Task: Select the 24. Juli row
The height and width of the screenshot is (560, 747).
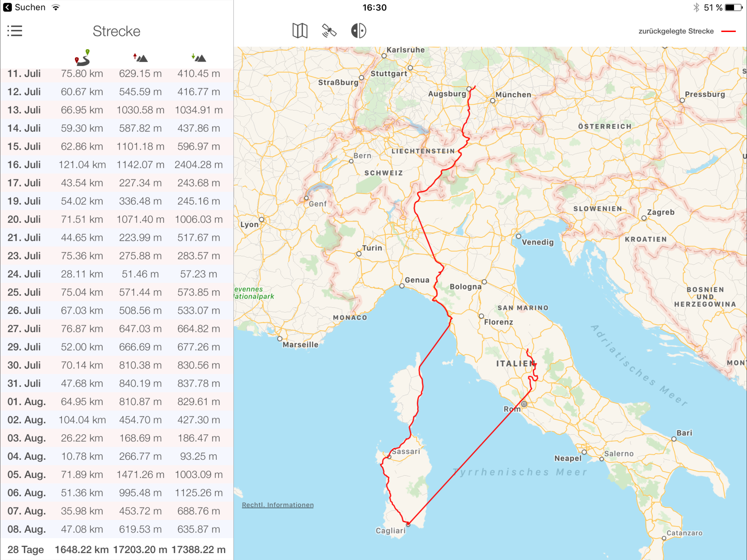Action: point(116,274)
